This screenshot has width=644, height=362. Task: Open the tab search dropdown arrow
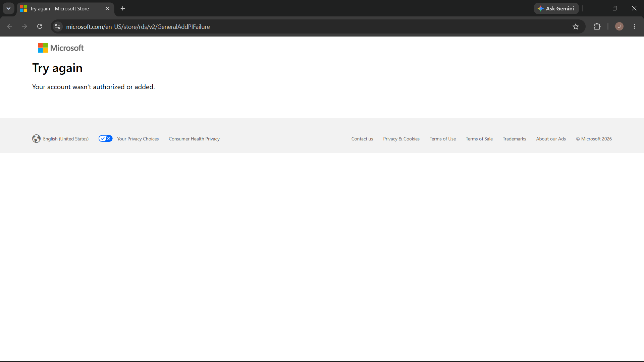[x=8, y=8]
